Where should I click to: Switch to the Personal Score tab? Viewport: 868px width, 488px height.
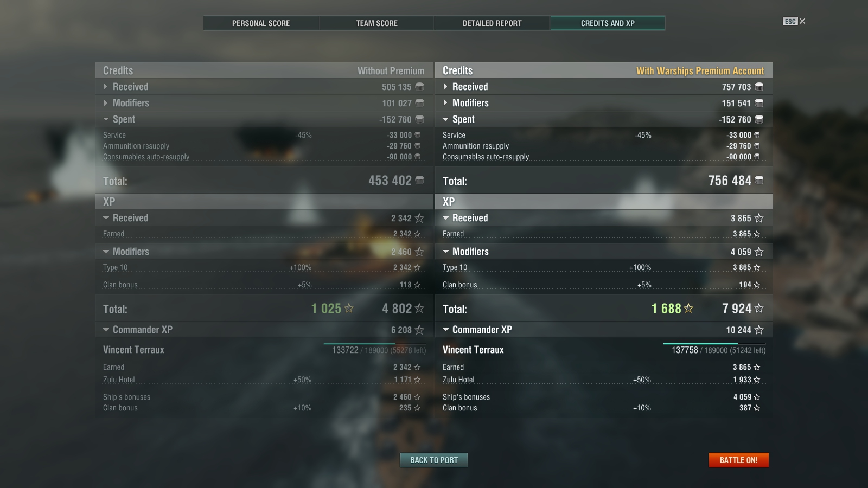click(x=261, y=23)
